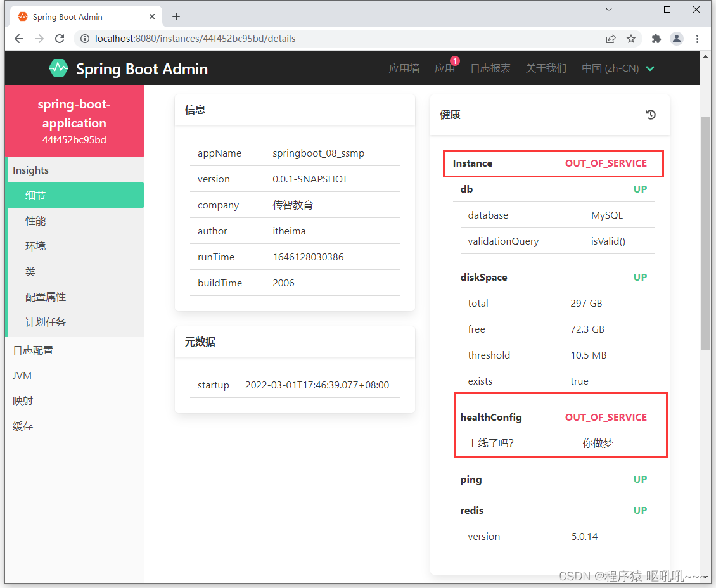Click the redis version 5.0.14
This screenshot has width=716, height=588.
tap(584, 537)
